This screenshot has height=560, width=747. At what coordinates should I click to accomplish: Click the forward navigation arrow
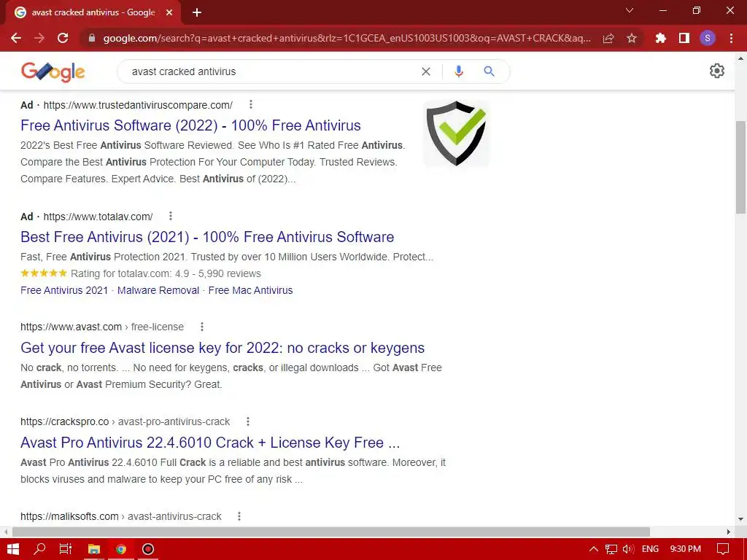click(x=39, y=38)
